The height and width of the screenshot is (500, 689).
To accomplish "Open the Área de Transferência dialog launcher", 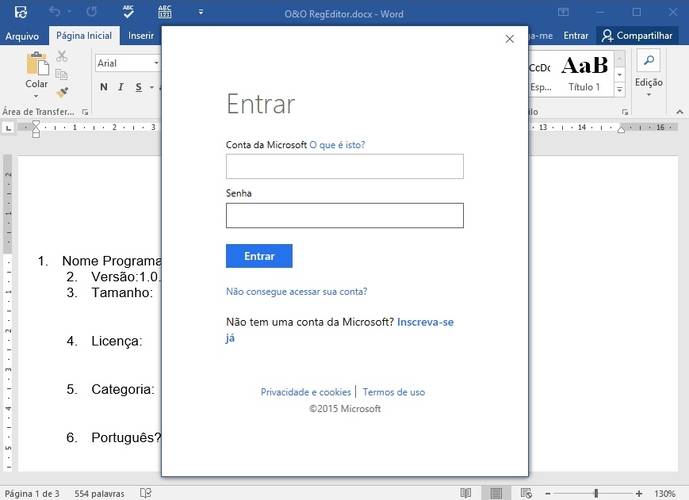I will pyautogui.click(x=85, y=112).
